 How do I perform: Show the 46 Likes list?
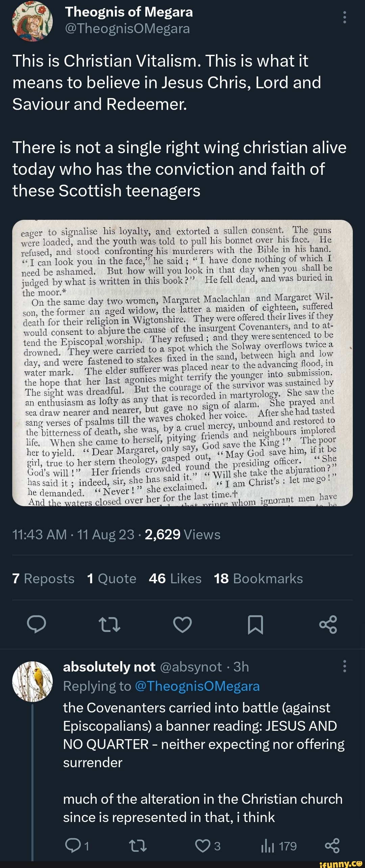[x=175, y=579]
